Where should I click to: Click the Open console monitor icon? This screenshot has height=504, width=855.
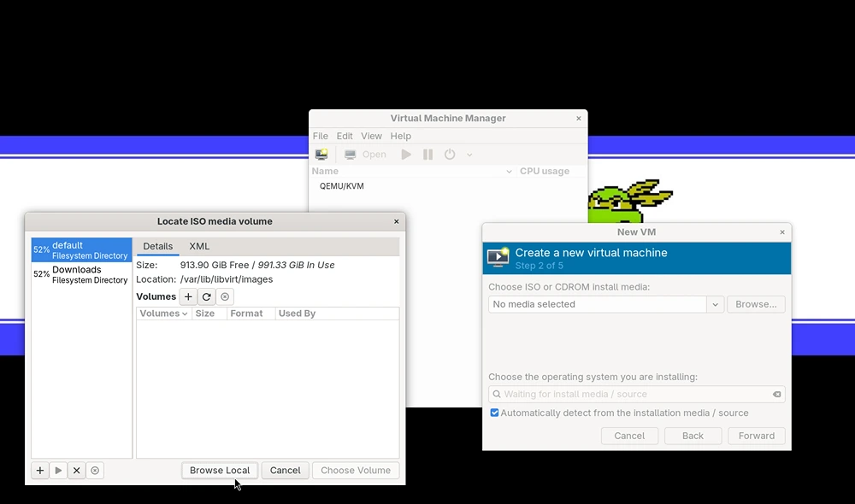pos(350,155)
